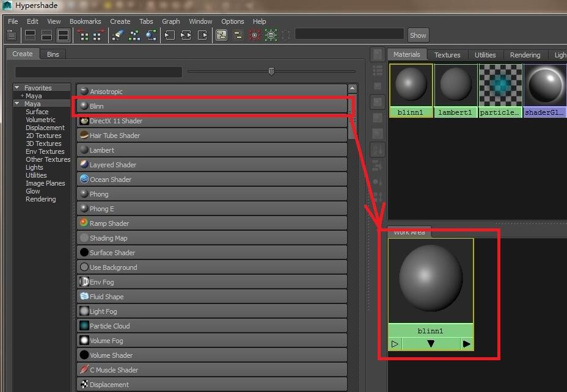Click the Show Input Connections icon
The height and width of the screenshot is (392, 567).
[x=170, y=35]
